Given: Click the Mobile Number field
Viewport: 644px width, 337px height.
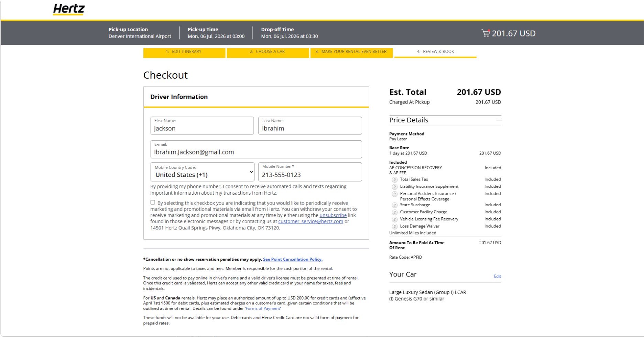Looking at the screenshot, I should (x=310, y=172).
